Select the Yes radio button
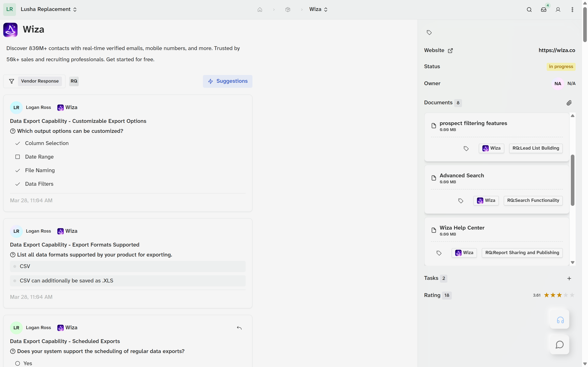This screenshot has width=588, height=367. coord(18,363)
